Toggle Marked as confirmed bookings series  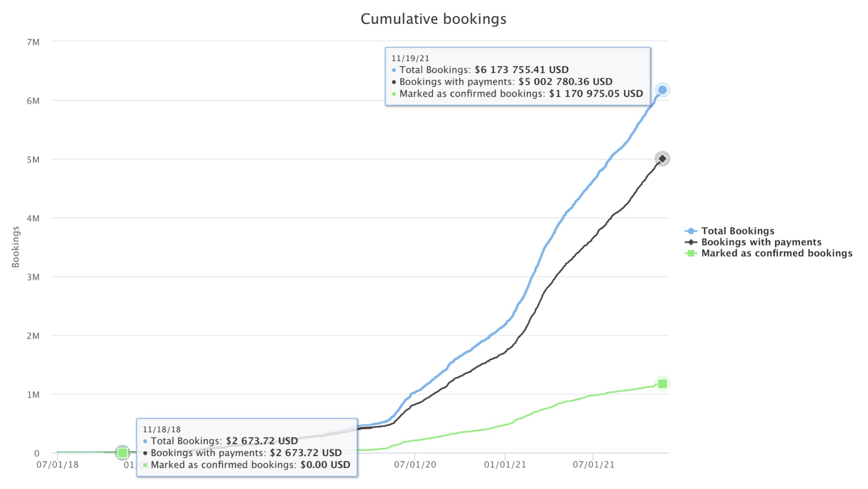[x=776, y=253]
